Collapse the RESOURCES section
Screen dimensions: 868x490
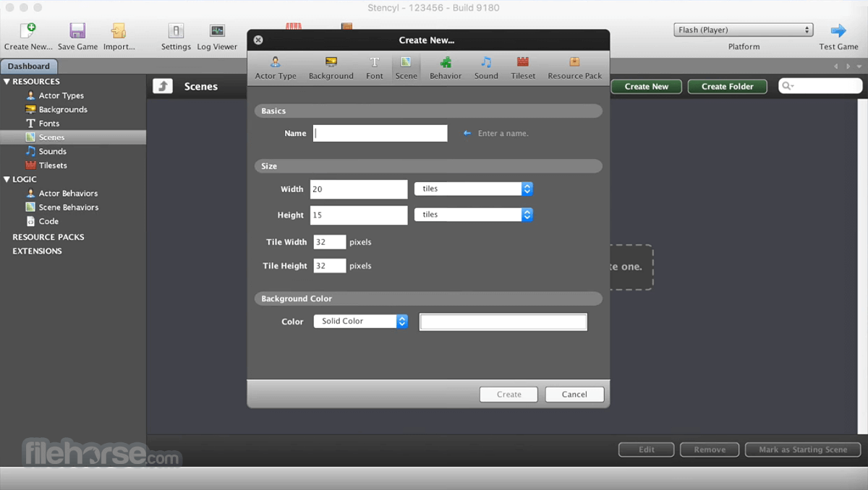(x=7, y=82)
